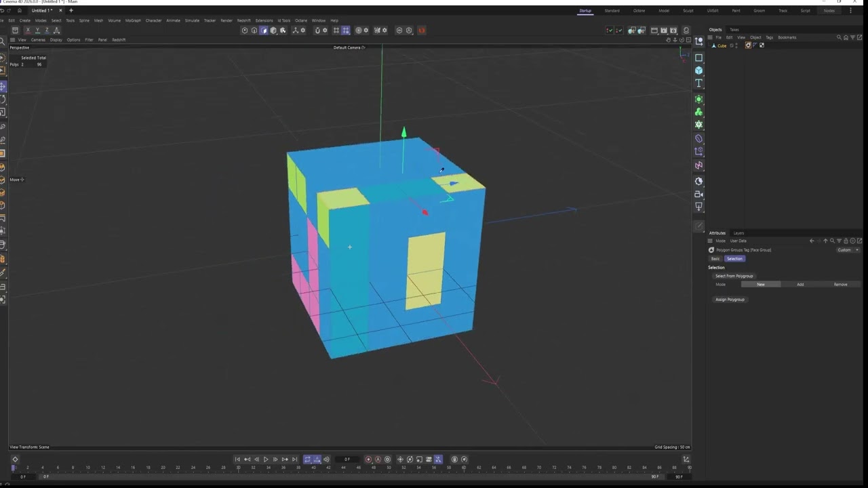Viewport: 868px width, 488px height.
Task: Set selection mode to Add
Action: pyautogui.click(x=800, y=285)
